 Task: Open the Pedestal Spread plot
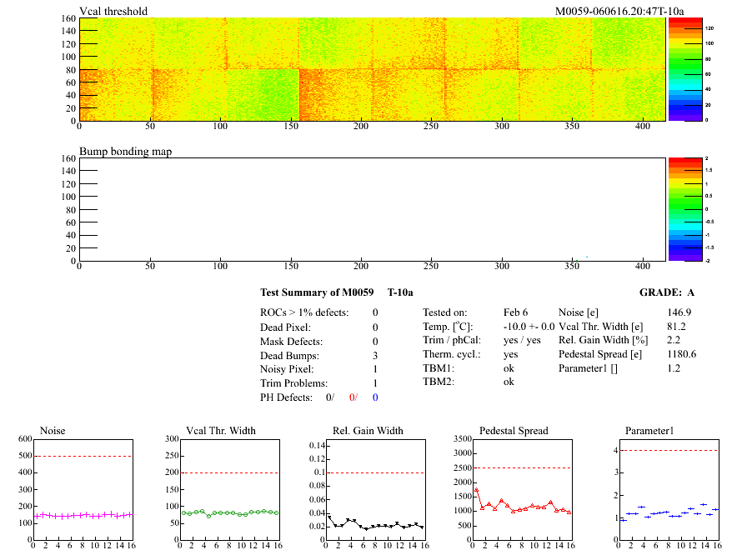coord(523,490)
